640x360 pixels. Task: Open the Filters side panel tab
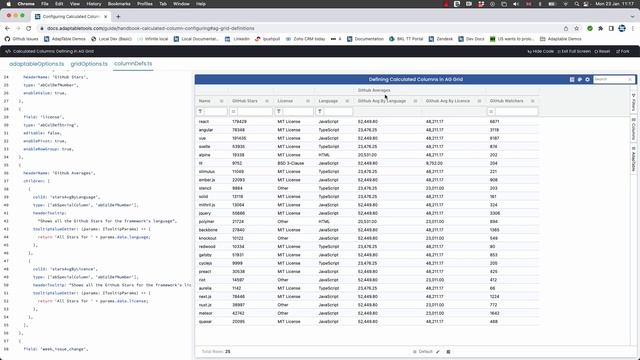click(x=633, y=102)
